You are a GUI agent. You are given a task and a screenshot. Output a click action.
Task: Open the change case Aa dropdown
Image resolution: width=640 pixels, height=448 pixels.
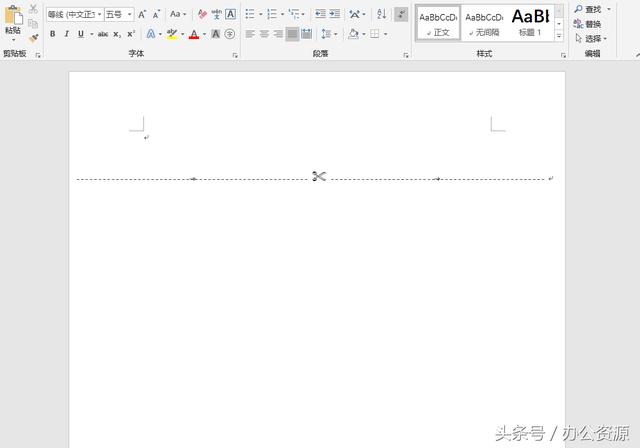point(178,14)
